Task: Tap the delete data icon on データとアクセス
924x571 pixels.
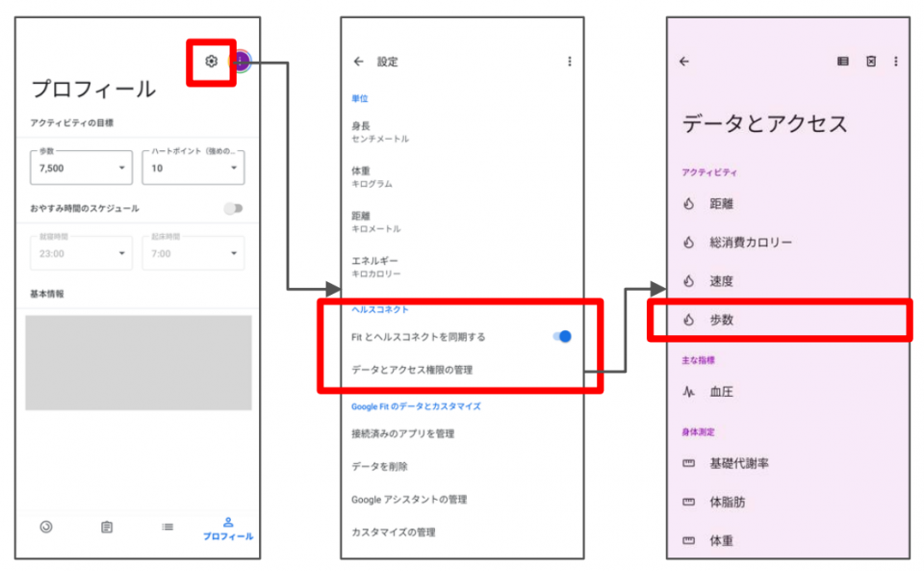Action: click(x=871, y=62)
